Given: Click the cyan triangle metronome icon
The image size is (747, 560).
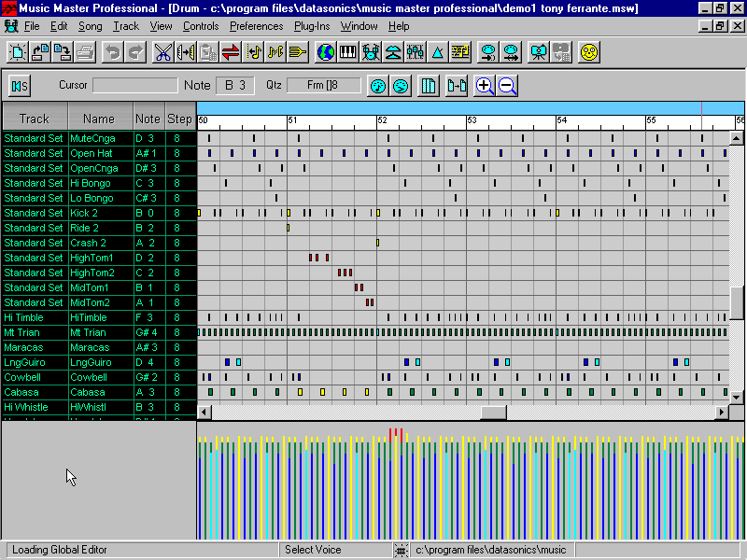Looking at the screenshot, I should click(x=437, y=52).
